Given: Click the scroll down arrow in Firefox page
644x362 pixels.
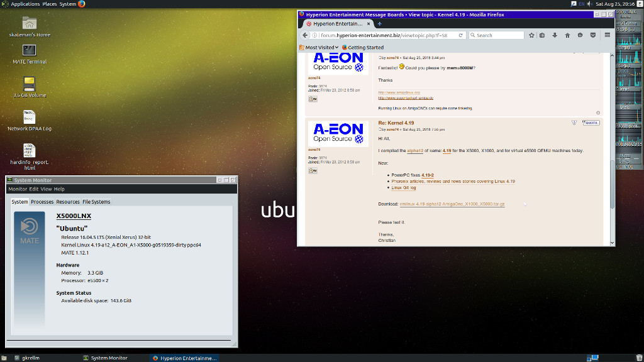Looking at the screenshot, I should click(613, 243).
